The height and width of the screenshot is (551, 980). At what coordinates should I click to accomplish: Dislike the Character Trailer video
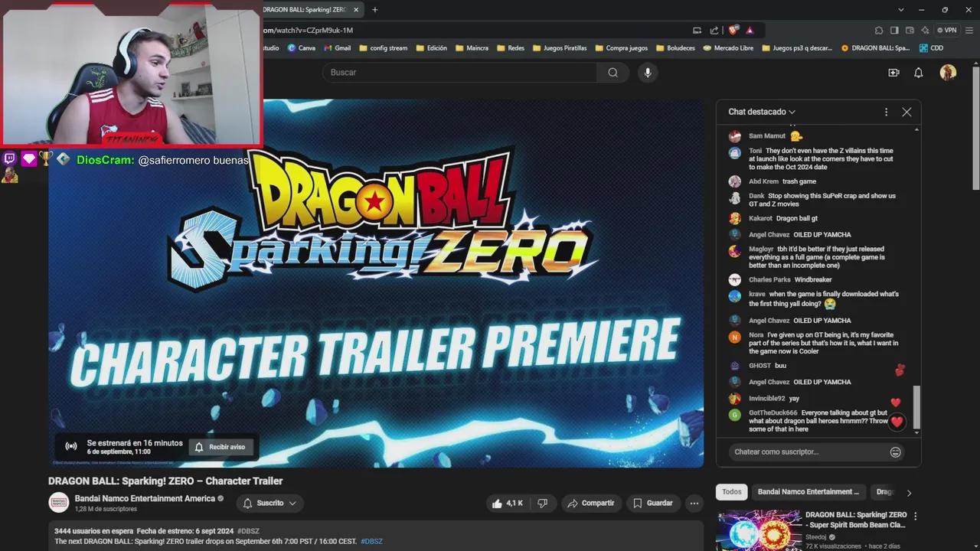pyautogui.click(x=543, y=504)
